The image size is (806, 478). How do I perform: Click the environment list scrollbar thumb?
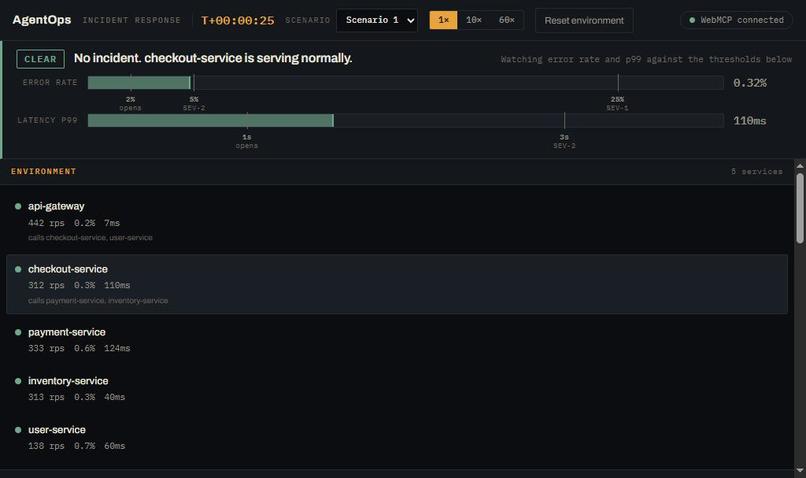[800, 208]
